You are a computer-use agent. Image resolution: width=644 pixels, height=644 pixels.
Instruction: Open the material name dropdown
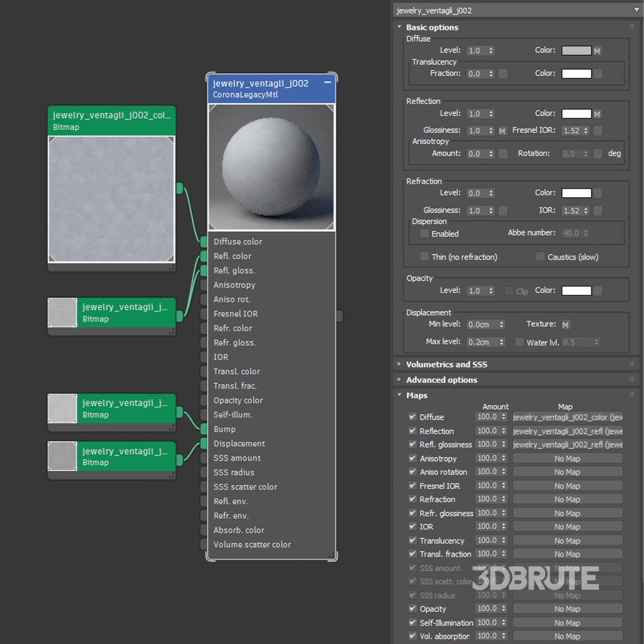point(636,10)
